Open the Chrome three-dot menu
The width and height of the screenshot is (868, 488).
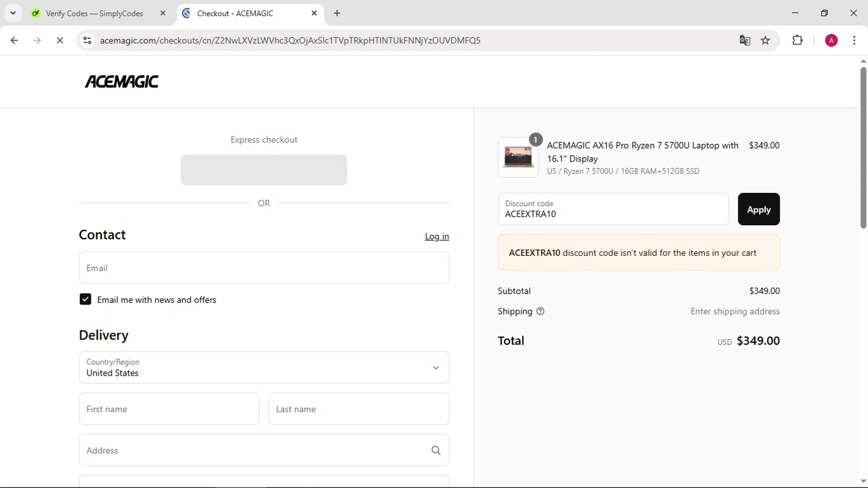click(x=854, y=41)
